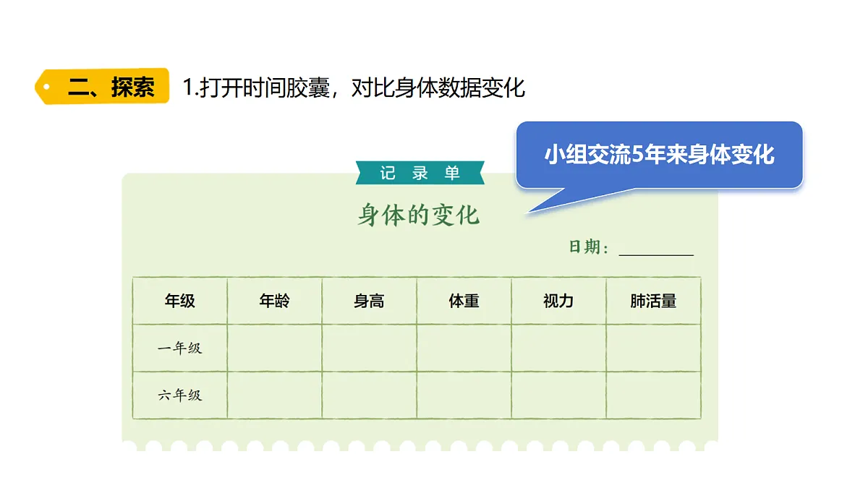Screen dimensions: 868x488
Task: Click the 一年级 年龄 empty cell
Action: (275, 348)
